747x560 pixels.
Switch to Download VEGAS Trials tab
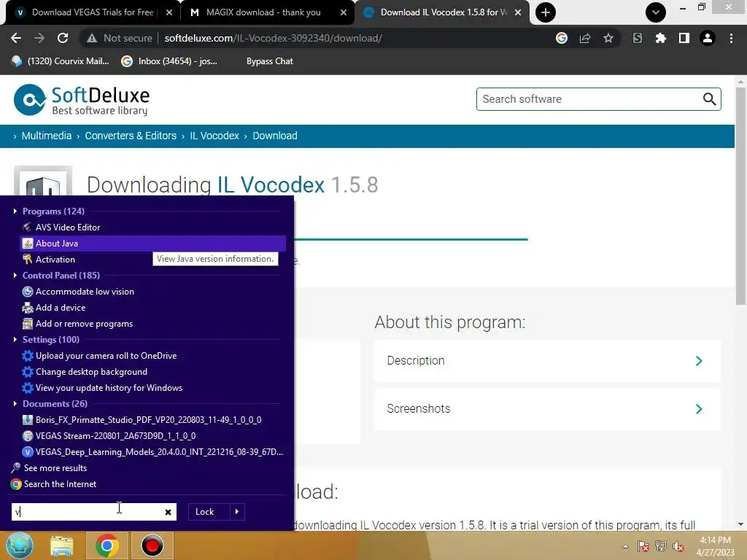pos(93,12)
